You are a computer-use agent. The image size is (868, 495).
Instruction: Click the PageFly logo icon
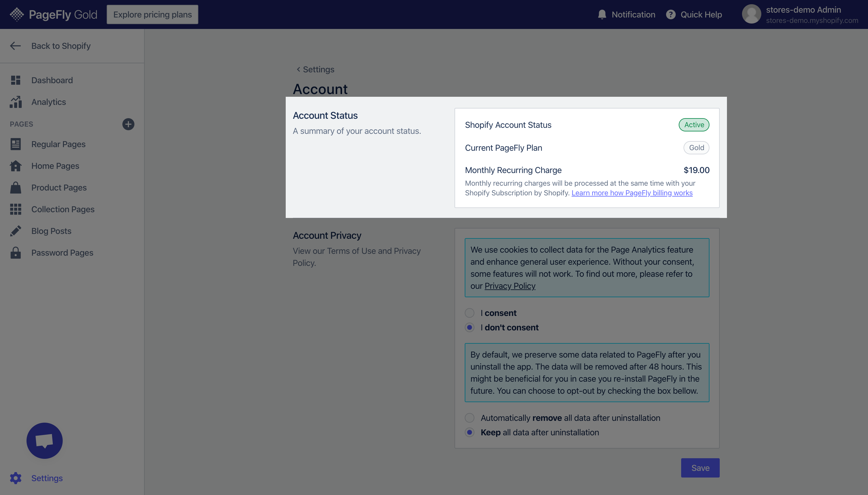pos(17,14)
